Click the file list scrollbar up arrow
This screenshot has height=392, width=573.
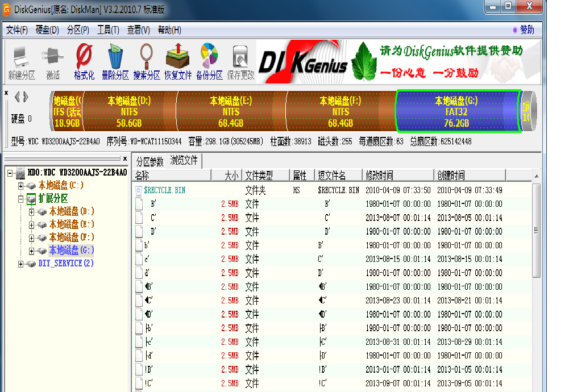tap(536, 176)
